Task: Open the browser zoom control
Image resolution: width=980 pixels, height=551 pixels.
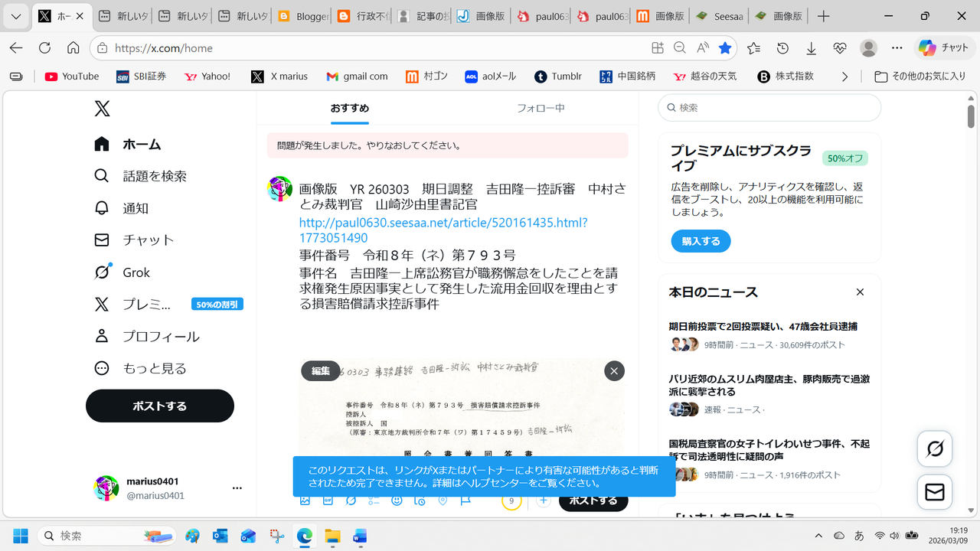Action: click(x=679, y=47)
